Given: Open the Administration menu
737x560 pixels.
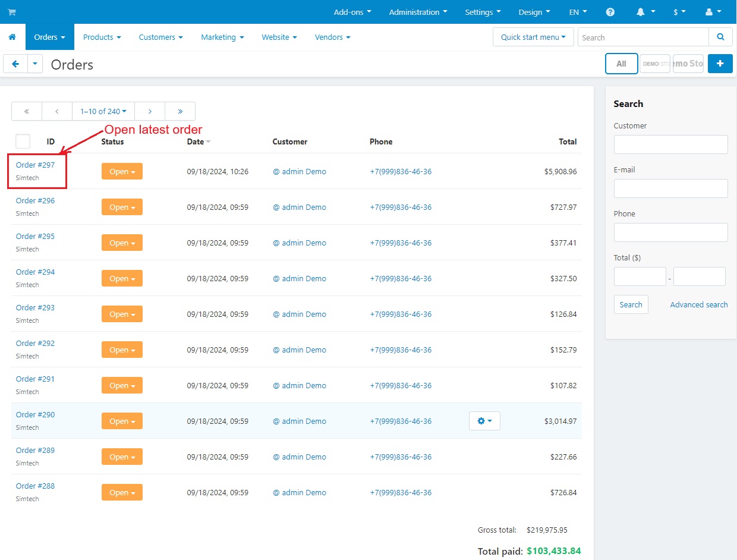Looking at the screenshot, I should tap(418, 12).
